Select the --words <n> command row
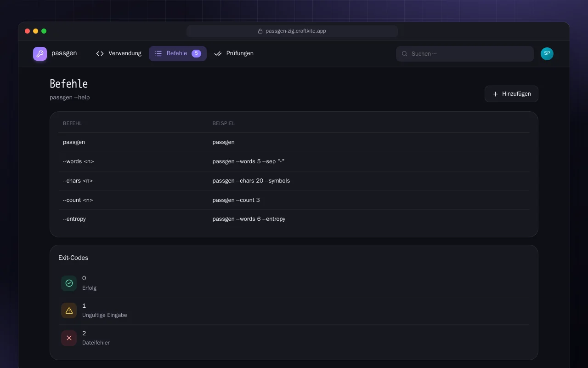 (x=294, y=161)
